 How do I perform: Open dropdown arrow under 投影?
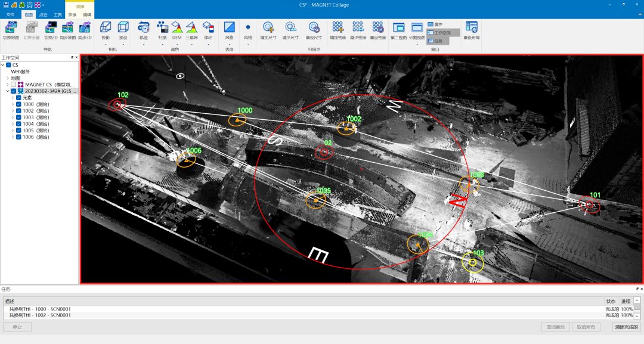[106, 44]
